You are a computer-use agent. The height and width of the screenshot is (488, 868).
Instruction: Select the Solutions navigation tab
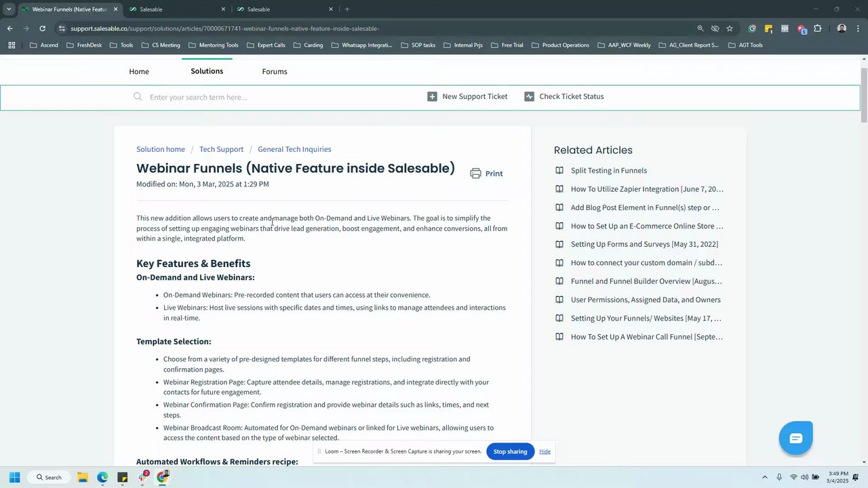pyautogui.click(x=207, y=71)
